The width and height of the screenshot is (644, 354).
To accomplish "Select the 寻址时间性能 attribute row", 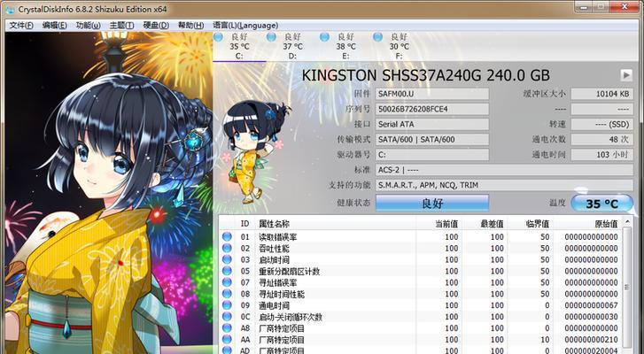I will [420, 294].
